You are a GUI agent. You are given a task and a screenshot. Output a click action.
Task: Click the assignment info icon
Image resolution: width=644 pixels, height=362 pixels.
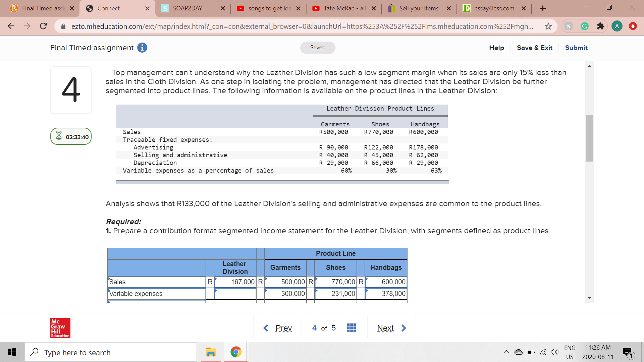coord(142,48)
